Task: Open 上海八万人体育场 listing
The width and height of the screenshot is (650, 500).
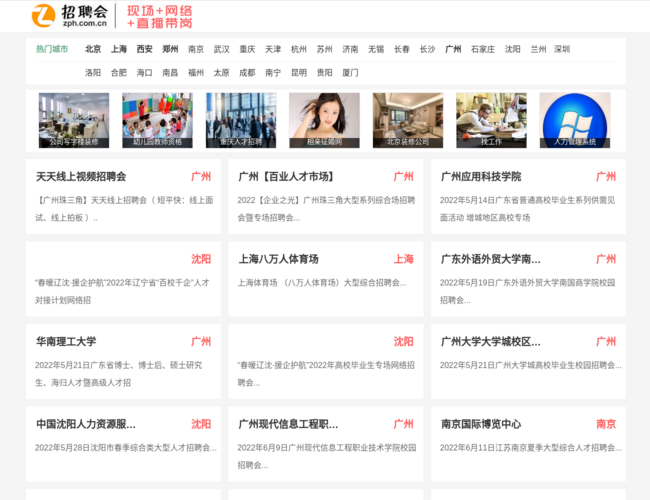Action: coord(278,259)
